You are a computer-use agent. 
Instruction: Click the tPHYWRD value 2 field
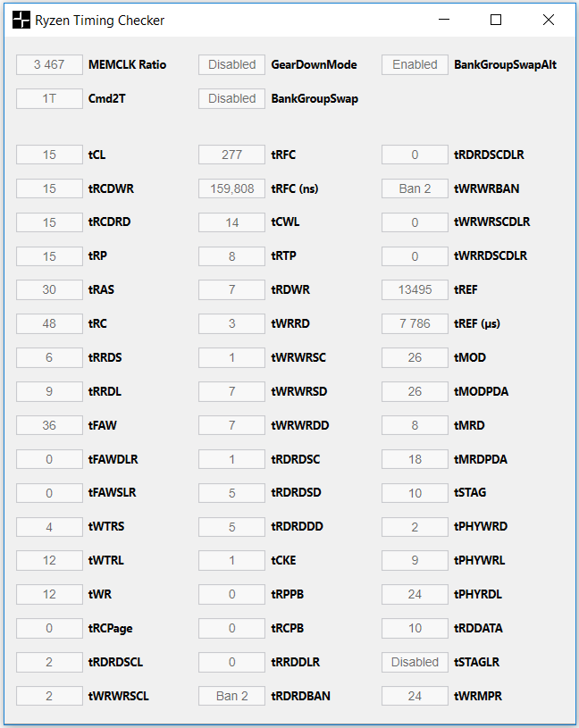415,527
